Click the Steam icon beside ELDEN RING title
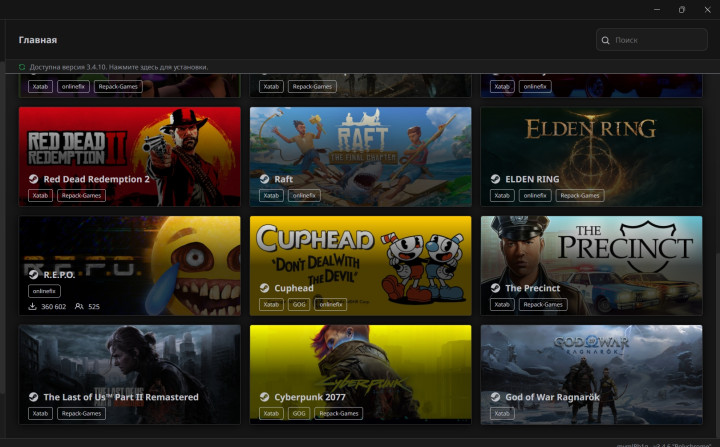The height and width of the screenshot is (447, 720). [x=495, y=180]
